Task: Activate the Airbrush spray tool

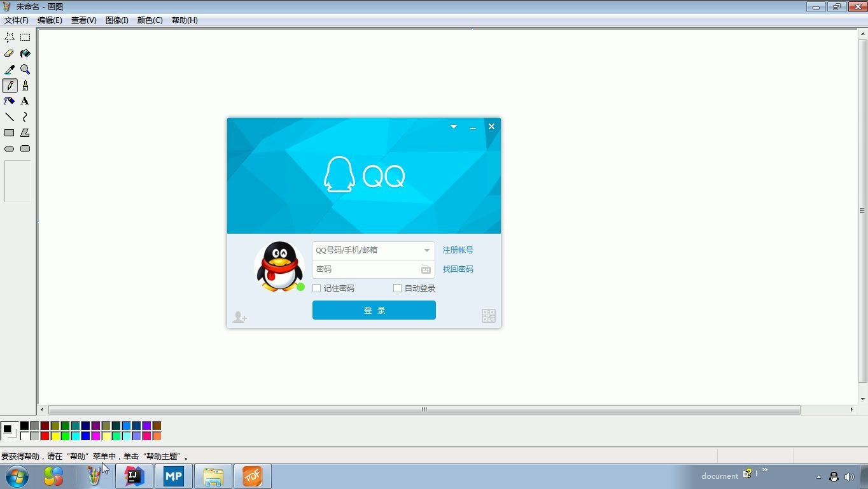Action: (x=10, y=101)
